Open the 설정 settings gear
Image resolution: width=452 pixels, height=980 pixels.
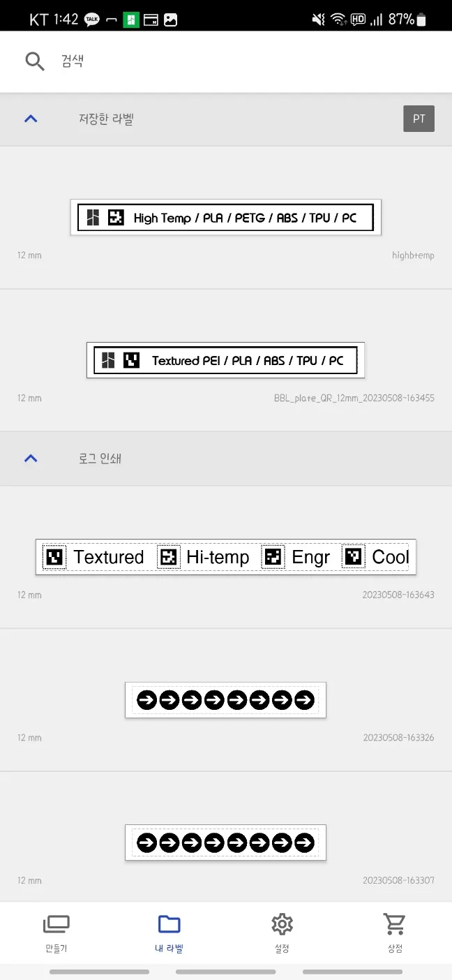click(x=282, y=933)
